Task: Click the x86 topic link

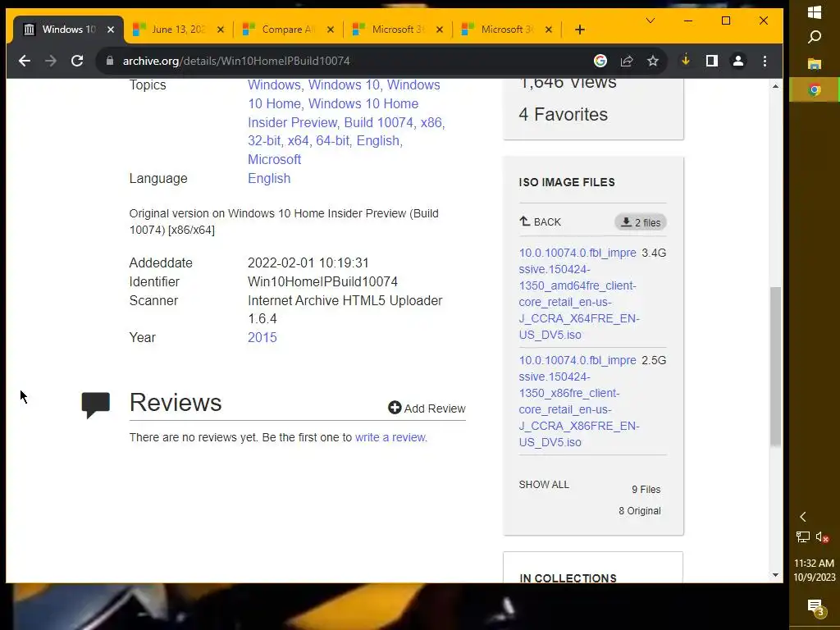Action: pos(431,123)
